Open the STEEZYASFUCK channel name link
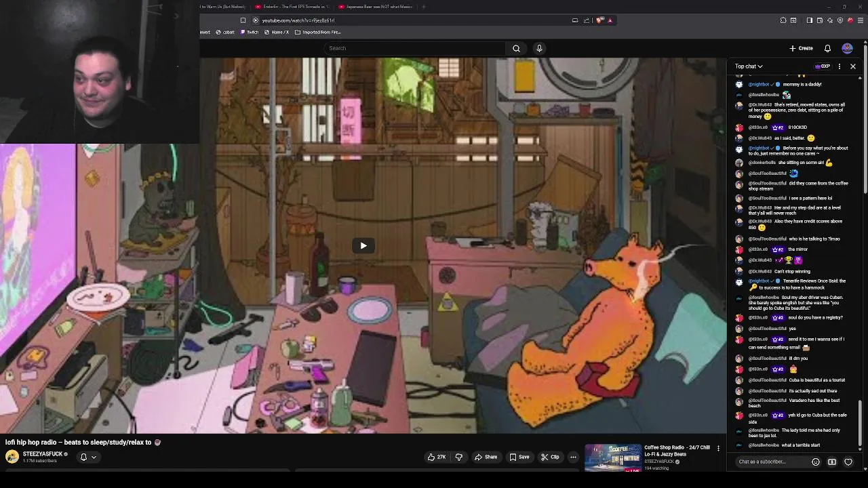 [x=43, y=454]
